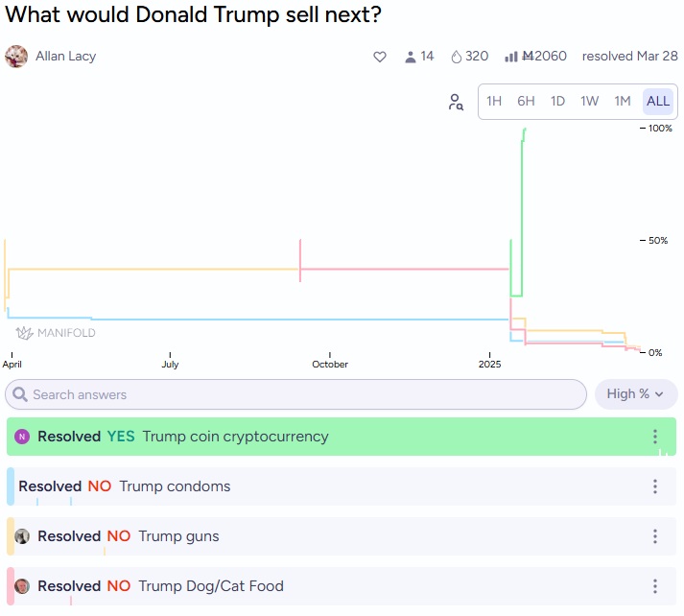Click the Trump condoms answer row
Image resolution: width=684 pixels, height=616 pixels.
(342, 486)
